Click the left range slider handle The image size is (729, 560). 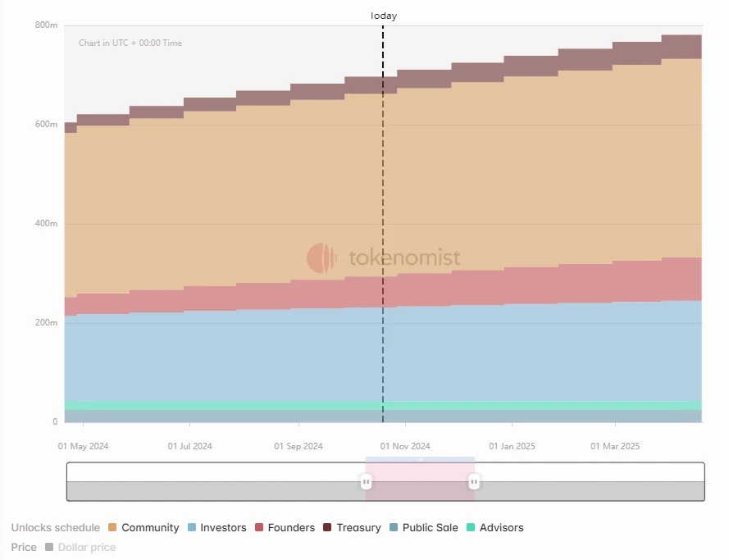click(x=366, y=481)
